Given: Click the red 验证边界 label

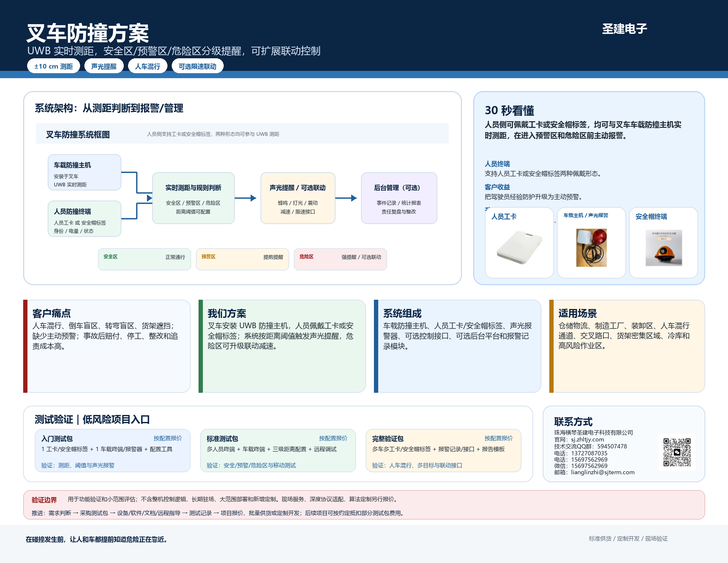Looking at the screenshot, I should [x=44, y=500].
